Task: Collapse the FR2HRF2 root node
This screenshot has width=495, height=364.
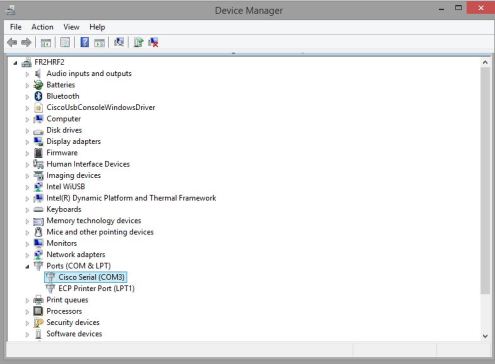Action: [15, 63]
